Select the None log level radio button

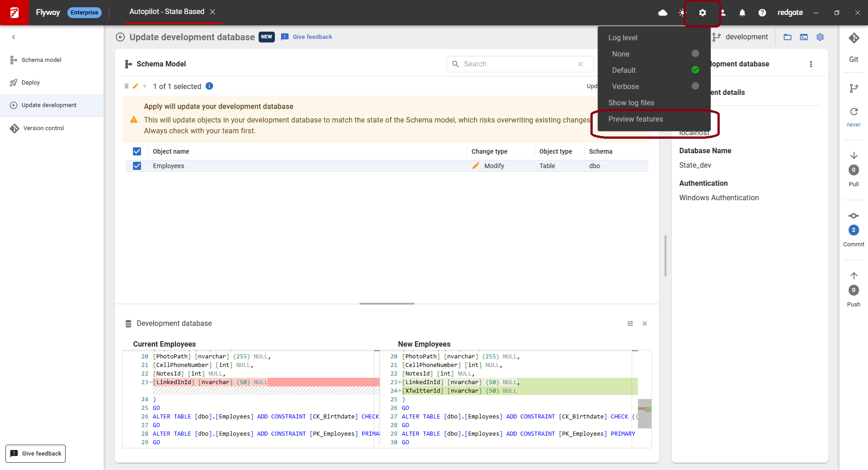[x=695, y=54]
